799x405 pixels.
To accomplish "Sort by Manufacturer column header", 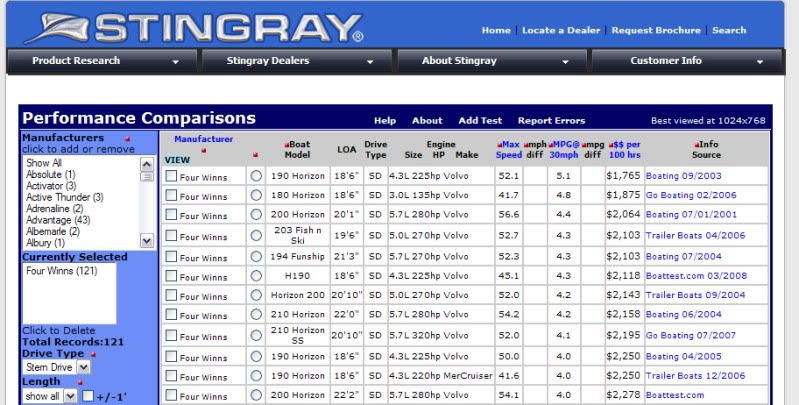I will pyautogui.click(x=203, y=139).
